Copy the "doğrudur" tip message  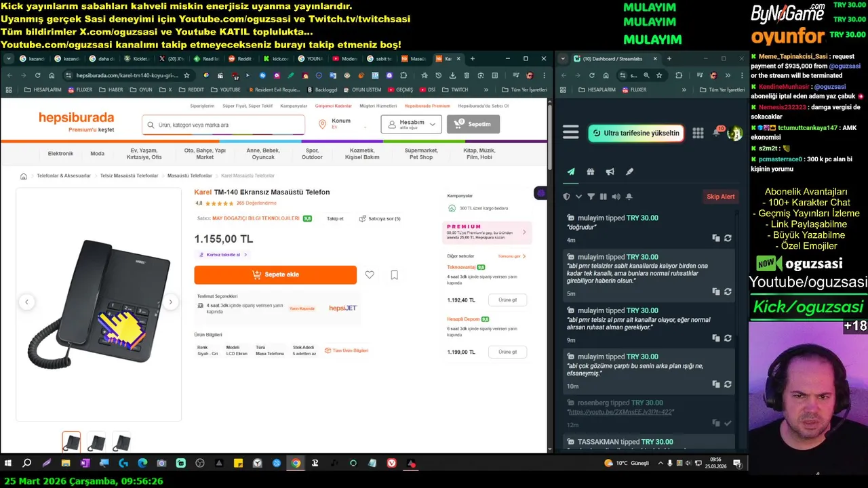pos(716,239)
